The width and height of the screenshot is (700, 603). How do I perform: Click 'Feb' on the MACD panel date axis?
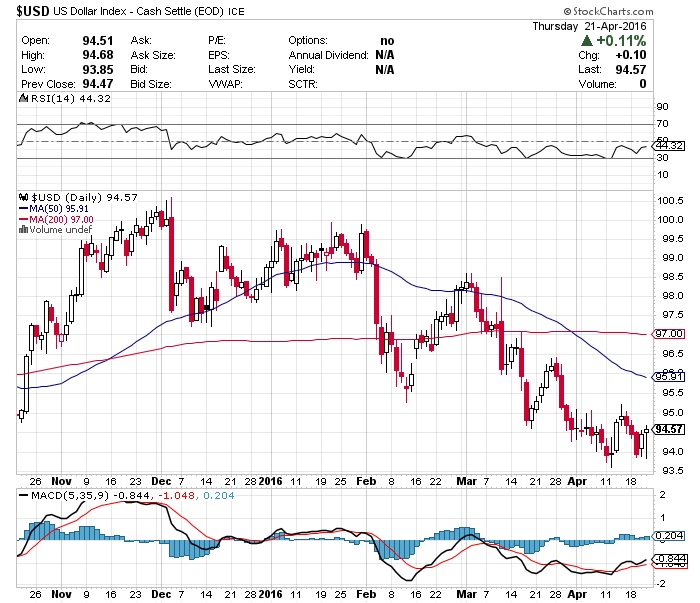(x=366, y=595)
